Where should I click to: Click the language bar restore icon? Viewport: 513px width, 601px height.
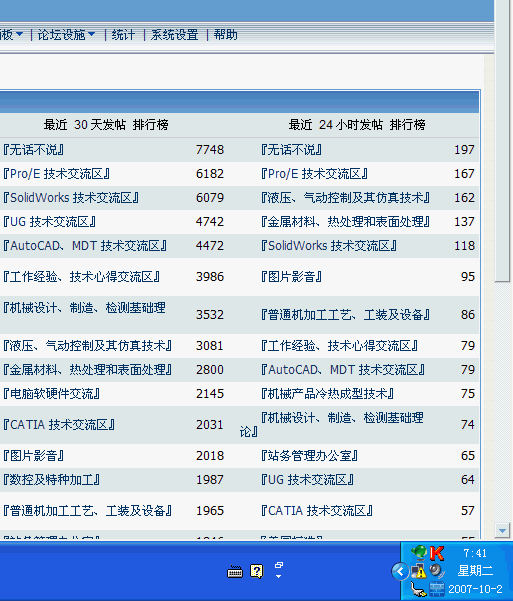point(279,565)
